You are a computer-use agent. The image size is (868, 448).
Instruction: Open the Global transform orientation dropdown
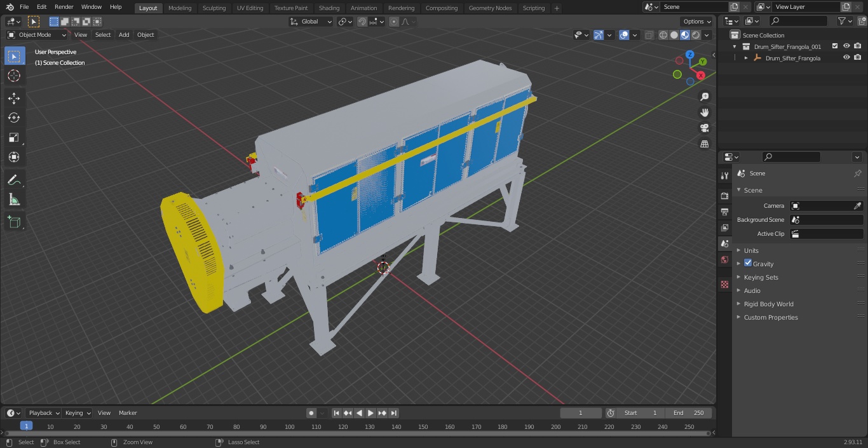point(311,22)
